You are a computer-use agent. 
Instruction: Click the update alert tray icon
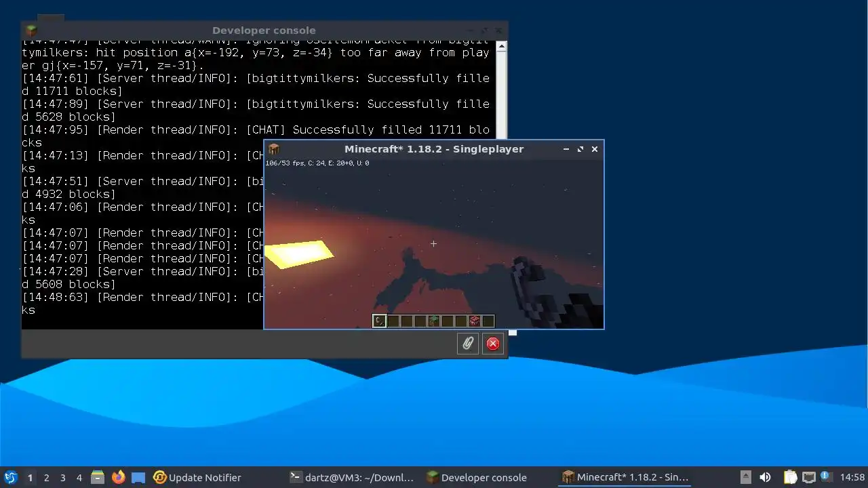pyautogui.click(x=825, y=476)
